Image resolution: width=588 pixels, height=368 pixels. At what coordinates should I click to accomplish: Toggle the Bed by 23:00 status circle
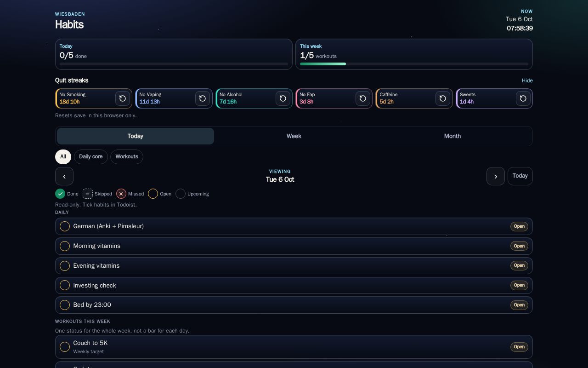(x=65, y=305)
